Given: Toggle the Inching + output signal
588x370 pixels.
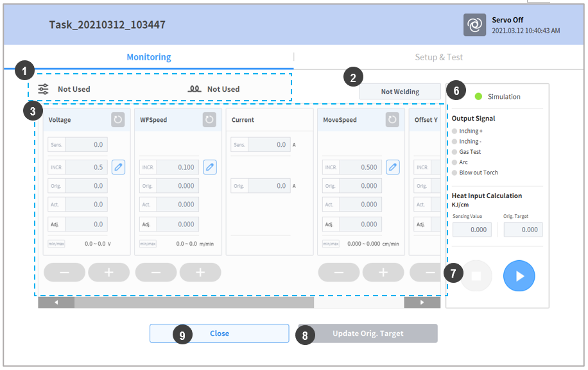Looking at the screenshot, I should click(x=455, y=131).
